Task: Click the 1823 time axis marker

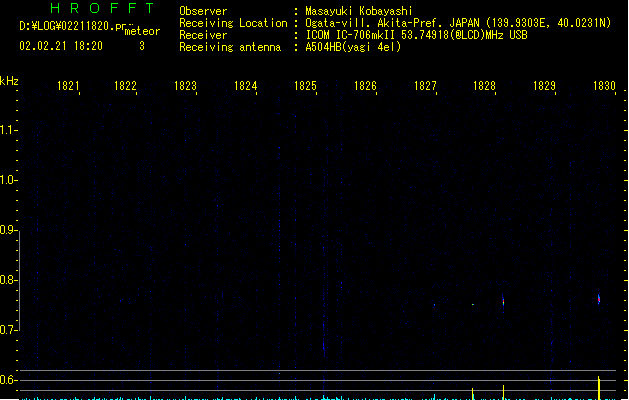Action: pos(185,86)
